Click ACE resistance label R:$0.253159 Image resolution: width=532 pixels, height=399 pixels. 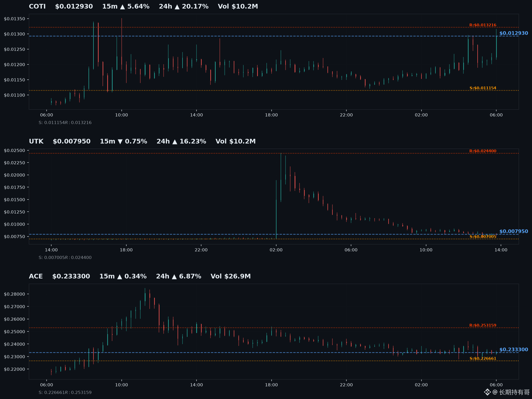coord(483,326)
